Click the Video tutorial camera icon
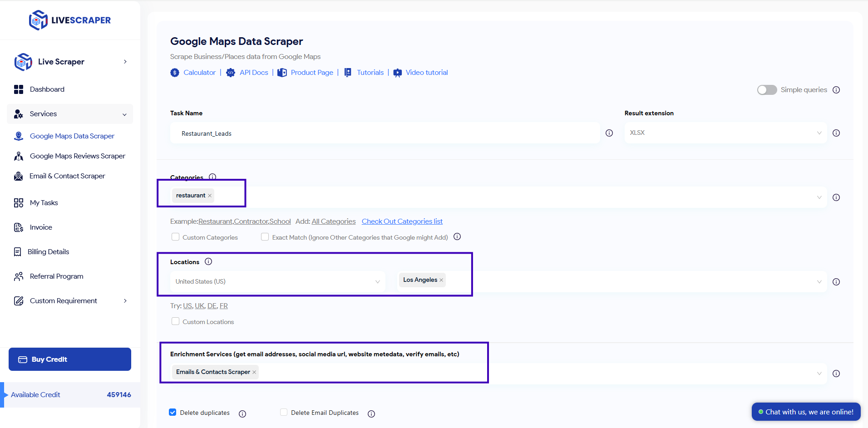Viewport: 868px width, 428px height. click(398, 73)
